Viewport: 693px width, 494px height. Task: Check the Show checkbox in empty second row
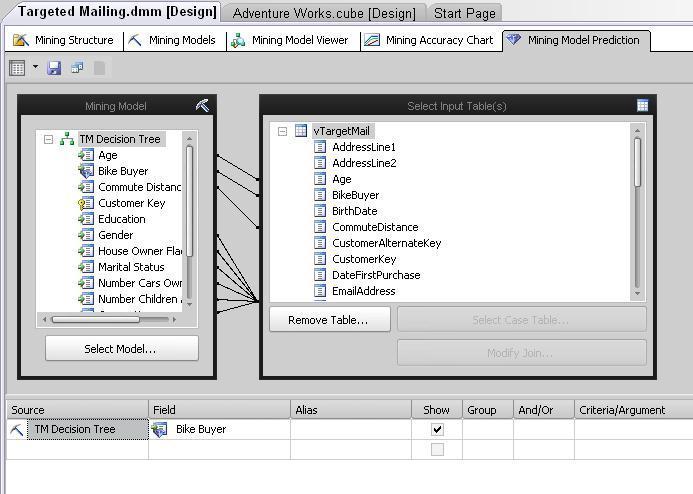(x=437, y=449)
